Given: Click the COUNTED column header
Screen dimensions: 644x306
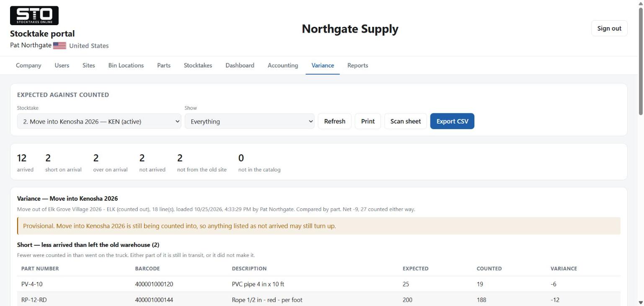Looking at the screenshot, I should (489, 269).
